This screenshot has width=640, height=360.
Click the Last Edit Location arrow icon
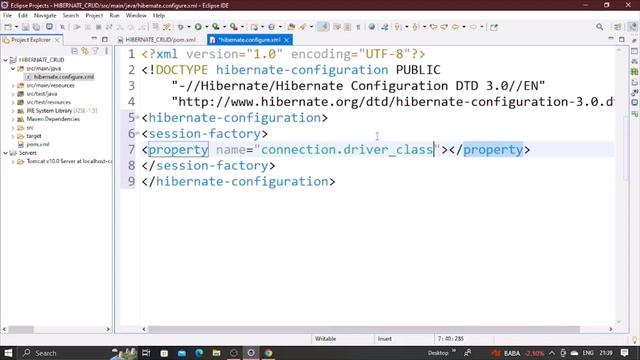coord(433,27)
